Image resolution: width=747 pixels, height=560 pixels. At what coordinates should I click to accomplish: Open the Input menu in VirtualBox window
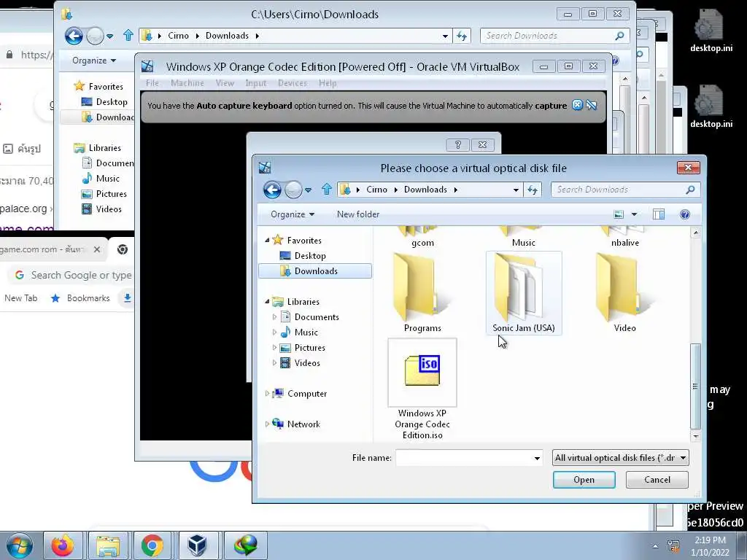coord(256,83)
